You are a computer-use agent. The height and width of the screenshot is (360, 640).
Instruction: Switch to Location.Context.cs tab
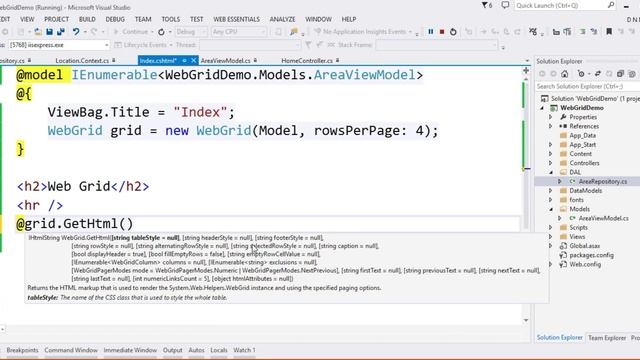click(x=82, y=60)
